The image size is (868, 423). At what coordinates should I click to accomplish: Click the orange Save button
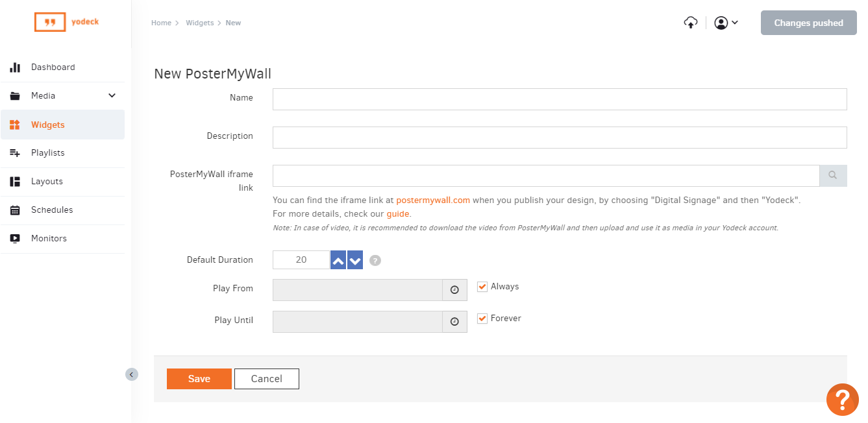click(199, 379)
